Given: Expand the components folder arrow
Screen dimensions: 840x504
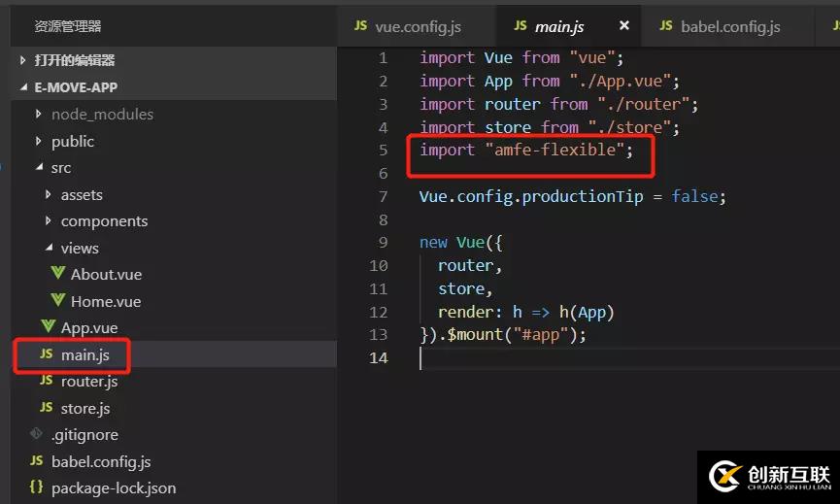Looking at the screenshot, I should [49, 220].
